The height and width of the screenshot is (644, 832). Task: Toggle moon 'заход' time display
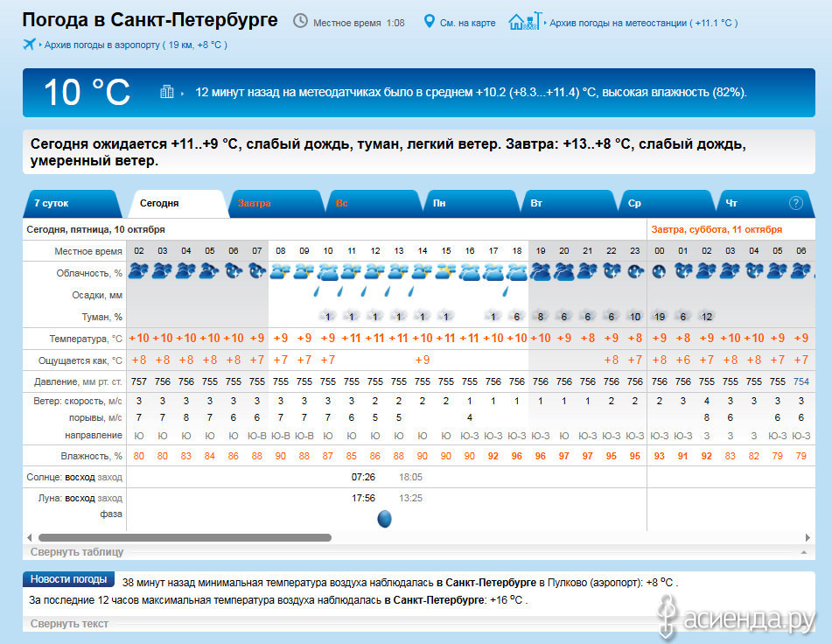(110, 498)
